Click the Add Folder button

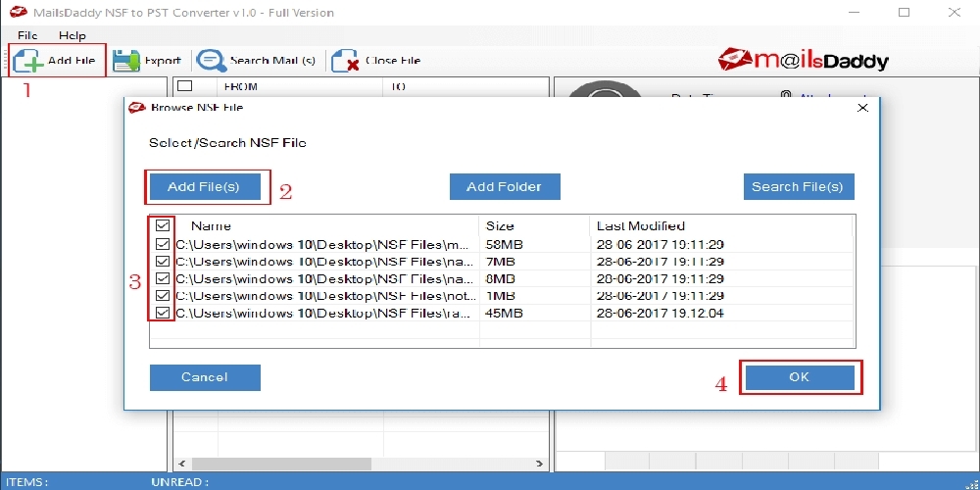(505, 186)
